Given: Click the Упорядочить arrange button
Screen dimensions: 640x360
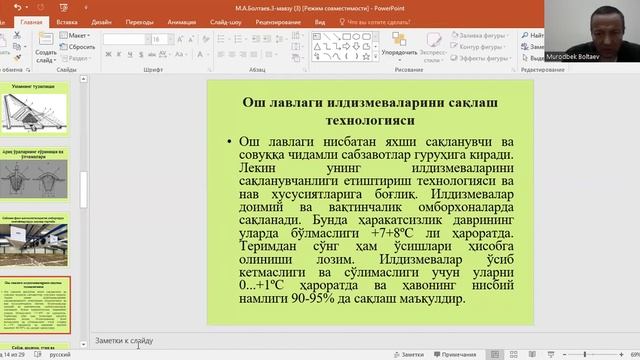Looking at the screenshot, I should [400, 46].
